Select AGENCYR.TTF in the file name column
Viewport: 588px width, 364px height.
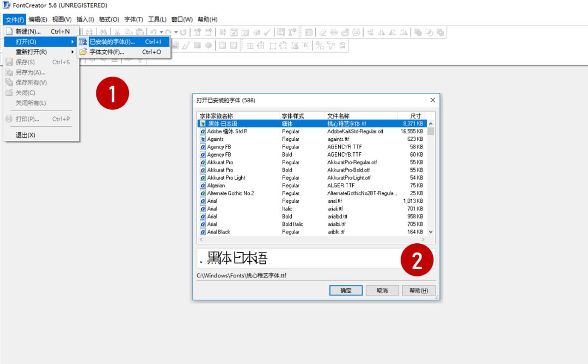[344, 147]
